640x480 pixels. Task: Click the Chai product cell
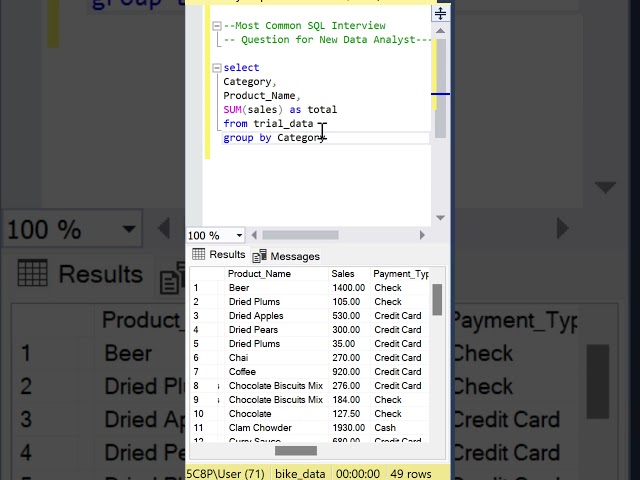point(238,358)
